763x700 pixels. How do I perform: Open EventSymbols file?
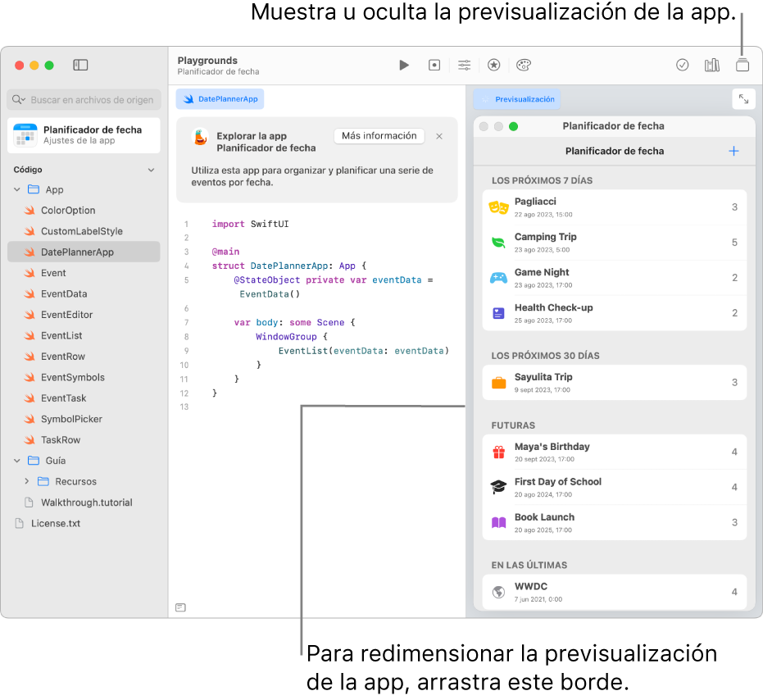click(84, 377)
